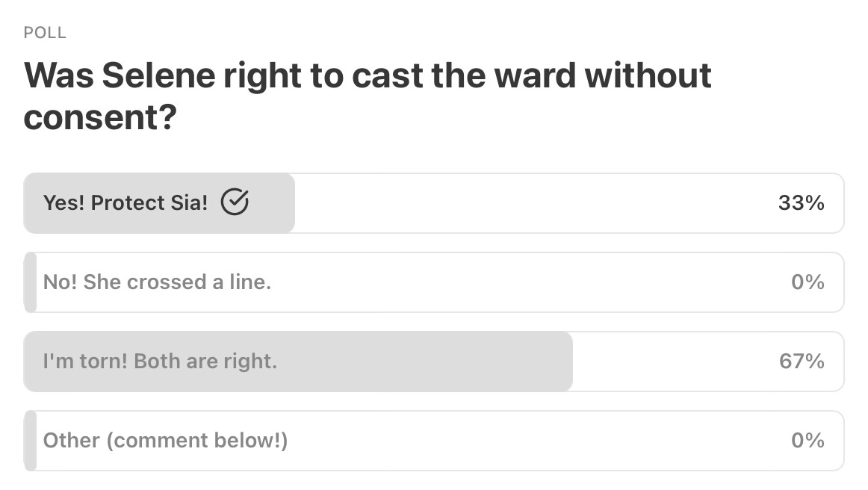Image resolution: width=868 pixels, height=490 pixels.
Task: Click the 0% label on the Other option
Action: tap(807, 441)
